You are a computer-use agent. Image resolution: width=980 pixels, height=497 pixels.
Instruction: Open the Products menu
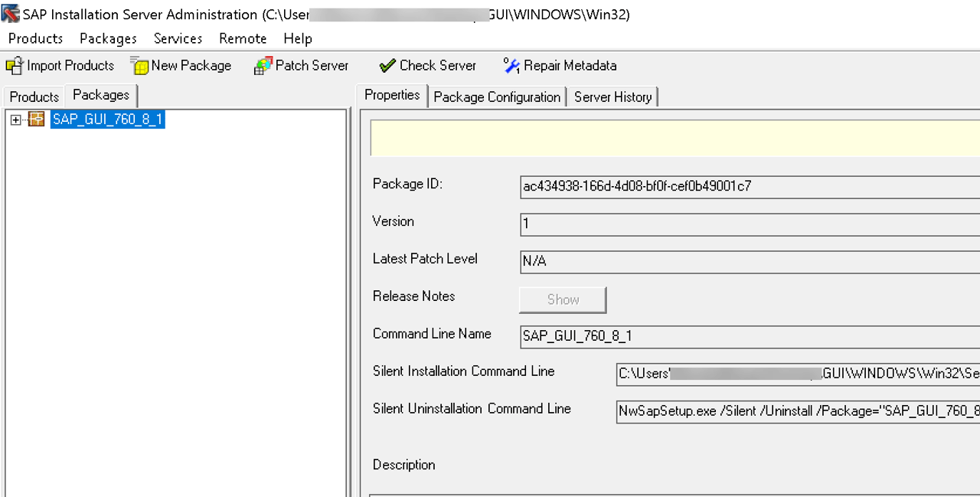[35, 38]
